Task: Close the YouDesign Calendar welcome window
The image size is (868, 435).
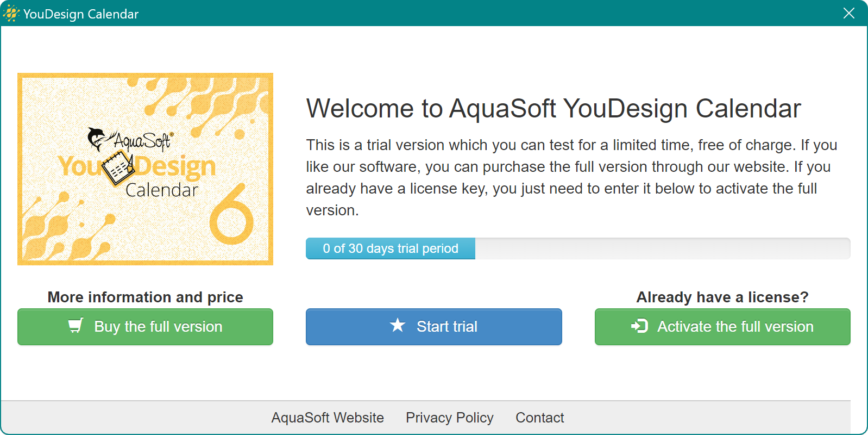Action: [849, 13]
